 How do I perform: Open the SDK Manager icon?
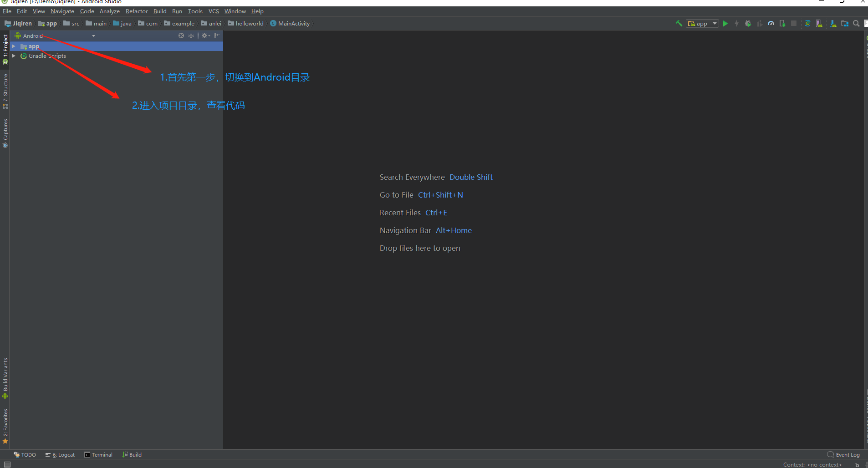(833, 23)
